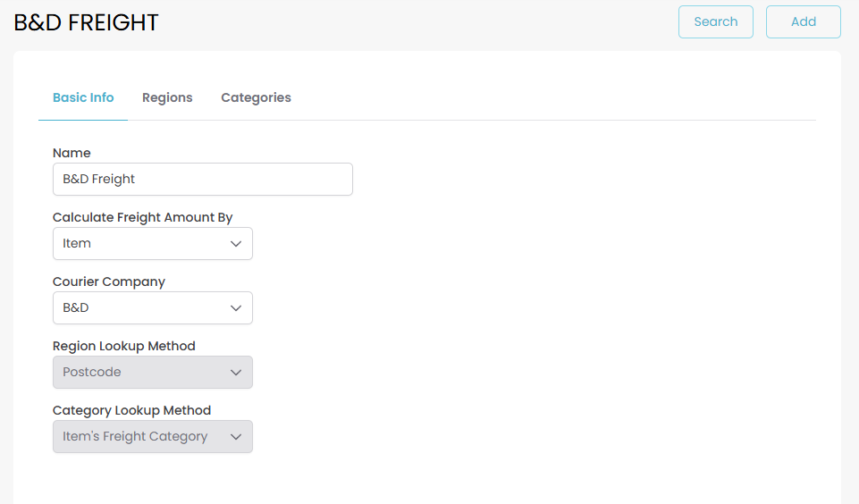859x504 pixels.
Task: Switch to the Basic Info tab
Action: pyautogui.click(x=83, y=97)
